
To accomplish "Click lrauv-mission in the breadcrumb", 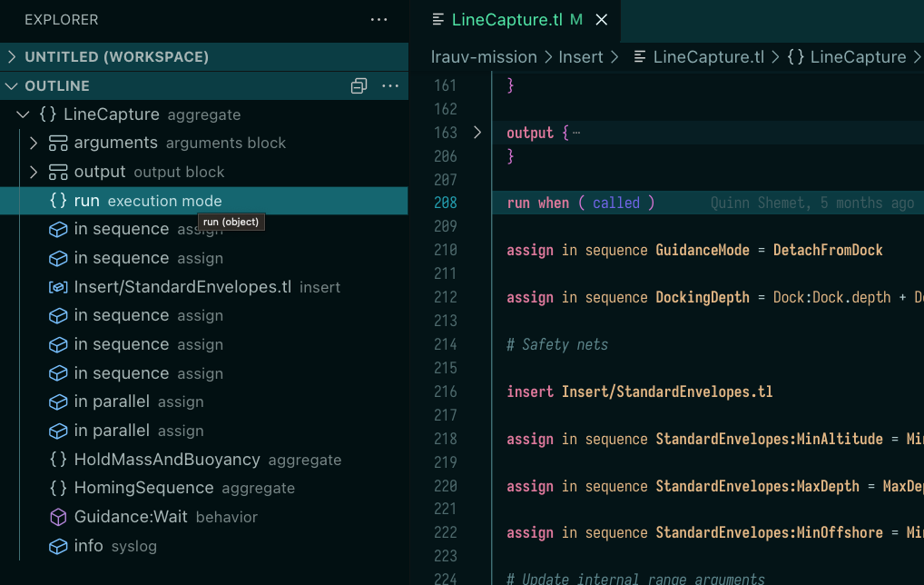I will [x=484, y=57].
